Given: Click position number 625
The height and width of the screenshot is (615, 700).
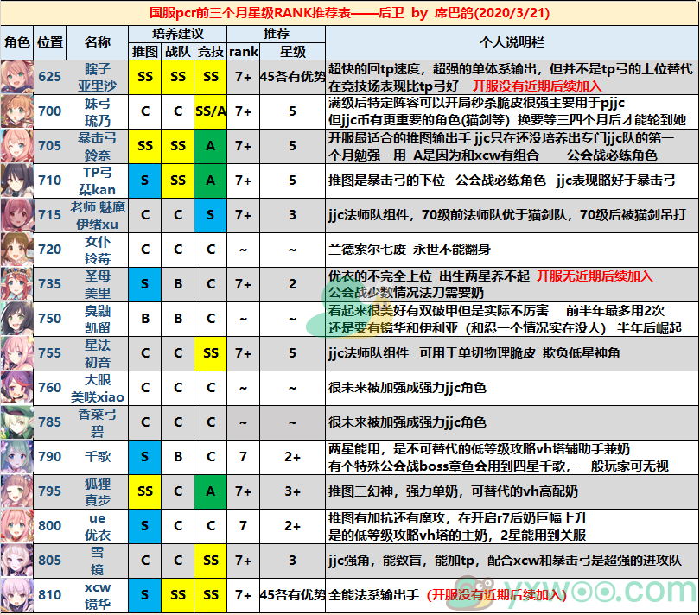Looking at the screenshot, I should (49, 77).
